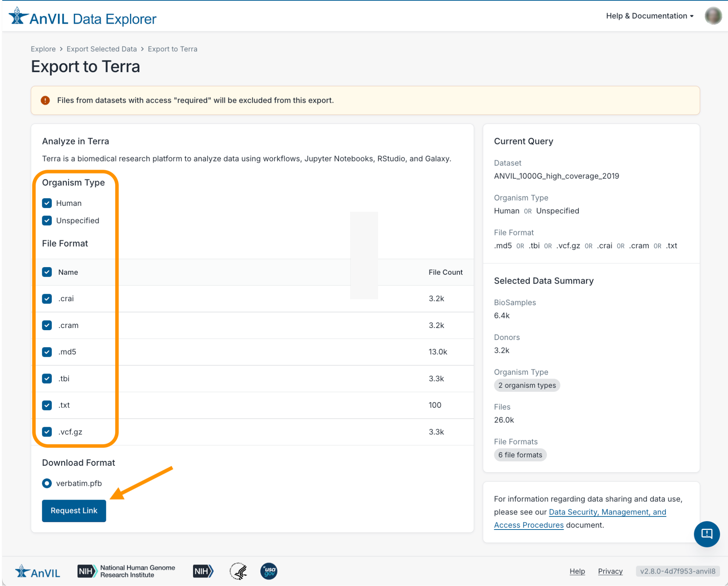Uncheck the .vcf.gz file format
Image resolution: width=728 pixels, height=586 pixels.
pyautogui.click(x=47, y=431)
